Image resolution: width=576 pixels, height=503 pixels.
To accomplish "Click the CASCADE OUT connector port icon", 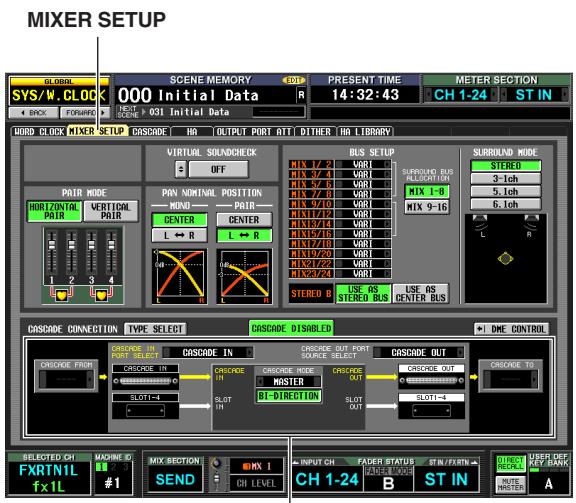I will coord(432,381).
